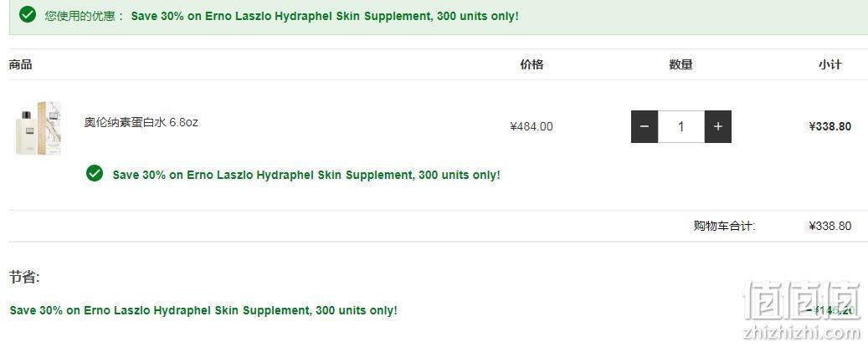Increase quantity with the plus button

click(x=718, y=126)
